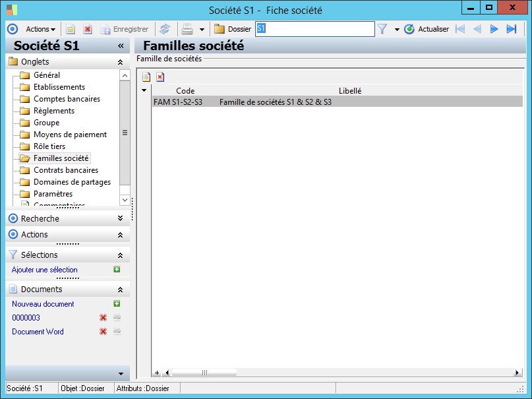
Task: Click the Dossier folder icon in the toolbar
Action: [219, 29]
